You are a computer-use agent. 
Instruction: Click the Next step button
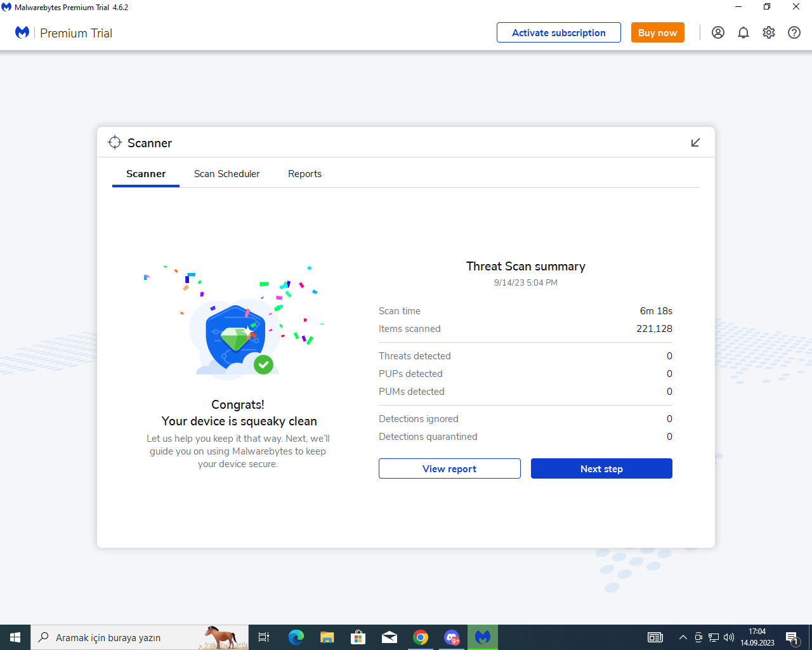[601, 468]
